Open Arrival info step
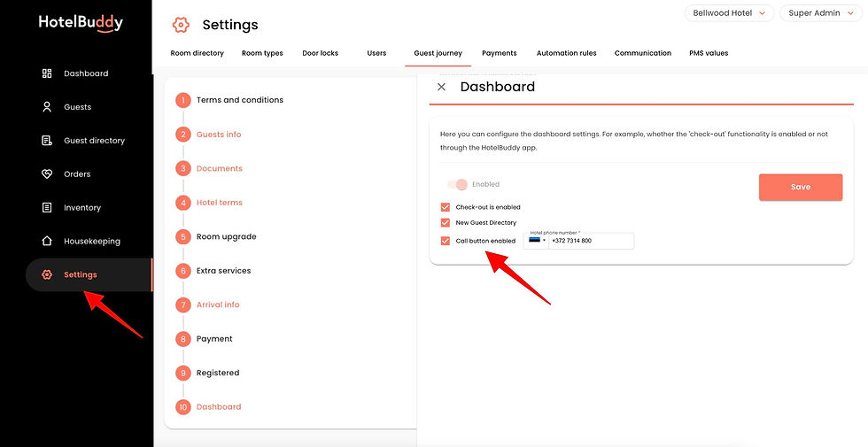The image size is (868, 447). [218, 304]
